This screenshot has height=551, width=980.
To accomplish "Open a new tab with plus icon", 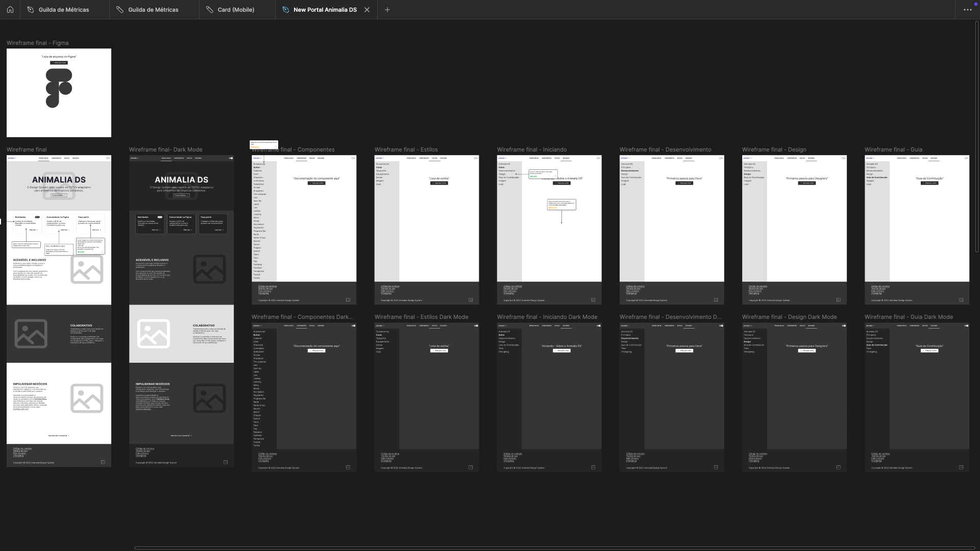I will (x=387, y=10).
